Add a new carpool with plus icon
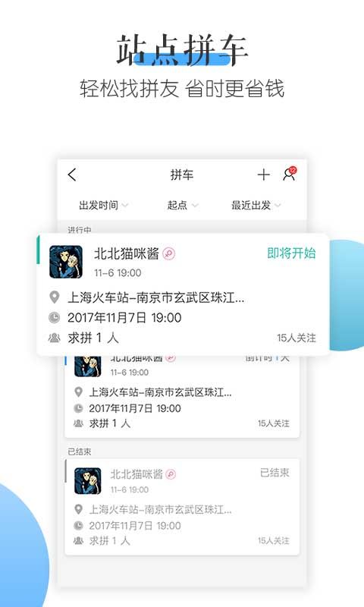Viewport: 364px width, 607px height. pos(263,175)
